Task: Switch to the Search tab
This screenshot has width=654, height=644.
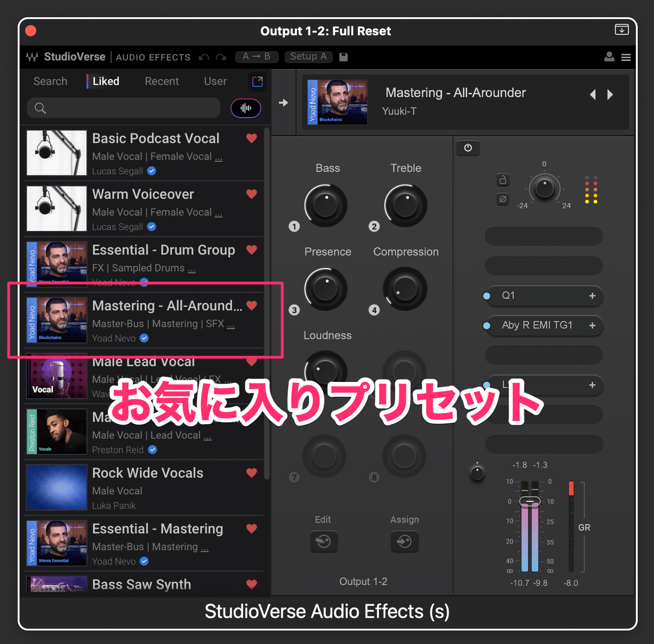Action: pyautogui.click(x=50, y=81)
